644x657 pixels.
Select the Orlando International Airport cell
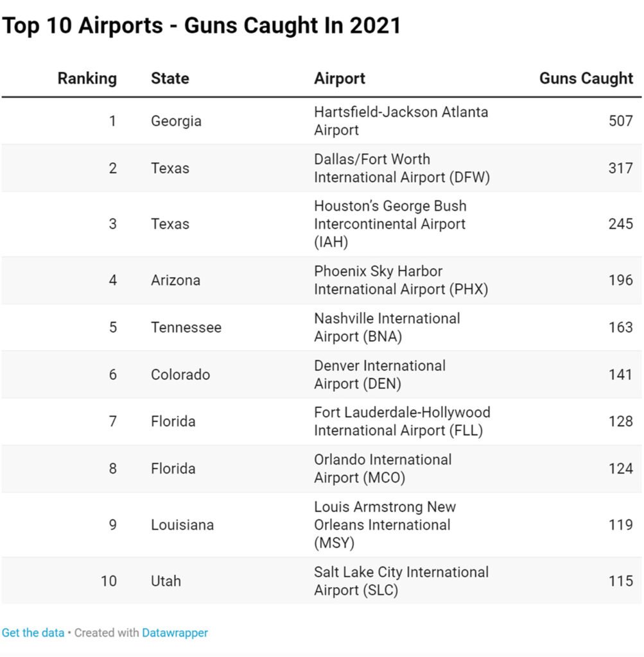coord(383,468)
